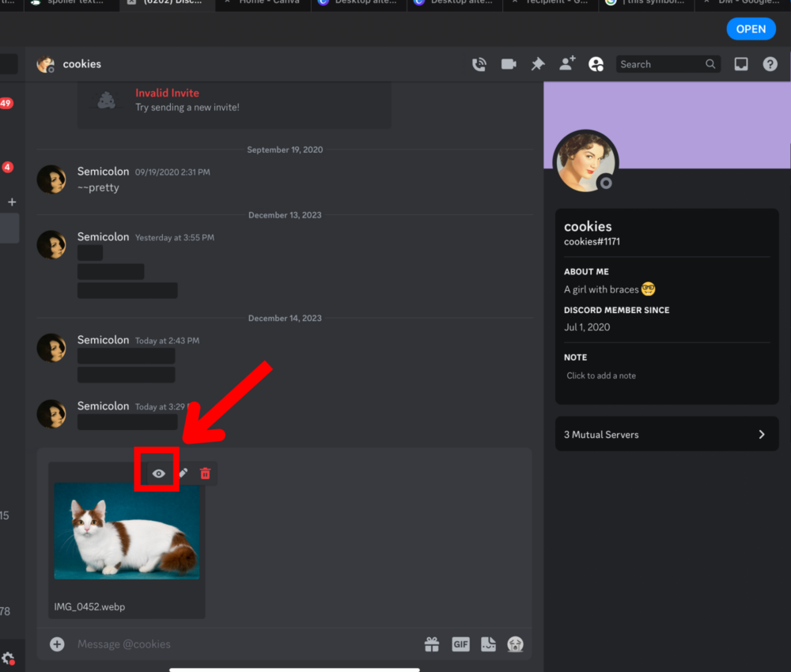Click the OPEN button

point(751,28)
